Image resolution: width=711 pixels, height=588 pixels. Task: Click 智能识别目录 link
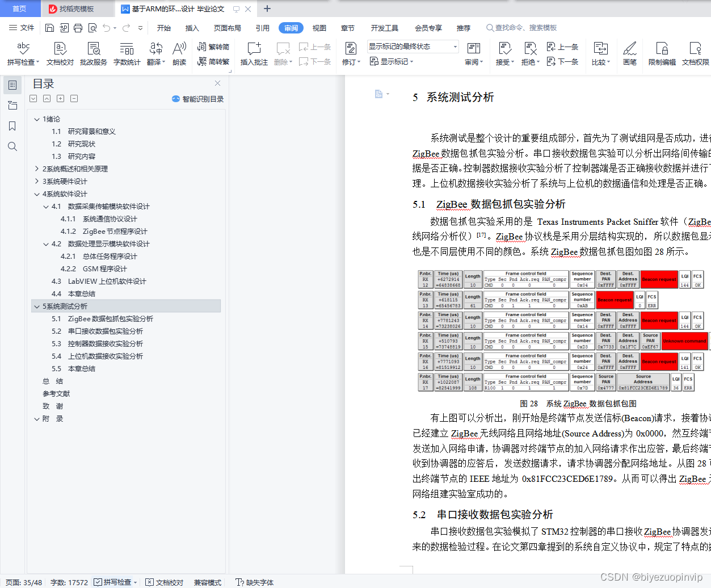(197, 99)
